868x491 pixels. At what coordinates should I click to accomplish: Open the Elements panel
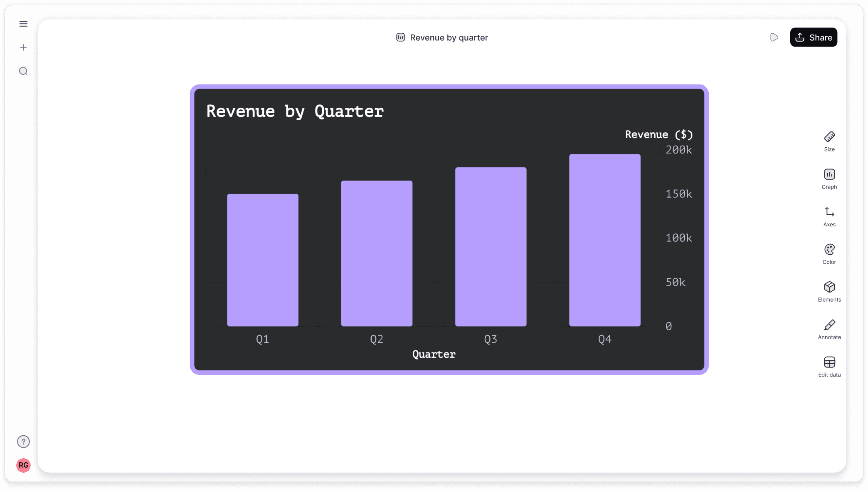coord(829,291)
